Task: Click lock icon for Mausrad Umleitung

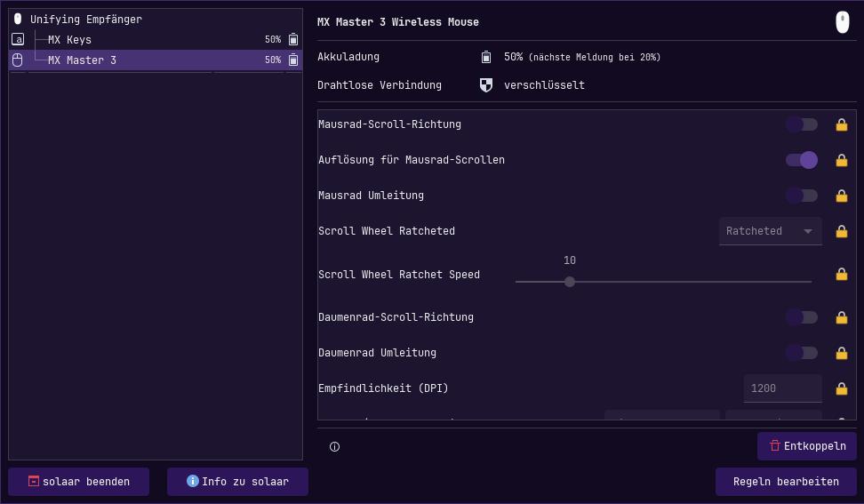Action: coord(842,196)
